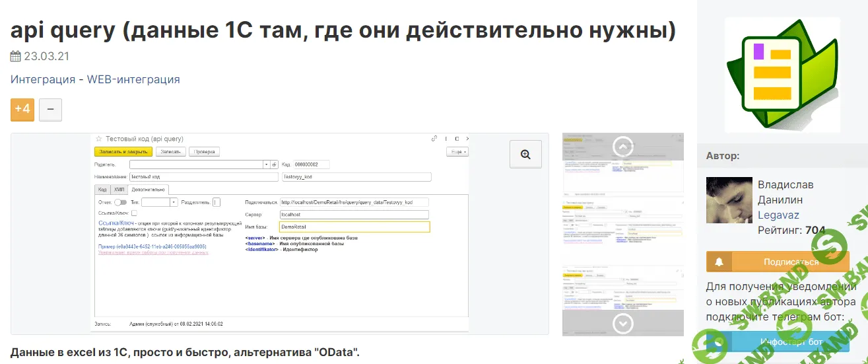Click the minus downvote button
The width and height of the screenshot is (868, 364).
point(51,109)
